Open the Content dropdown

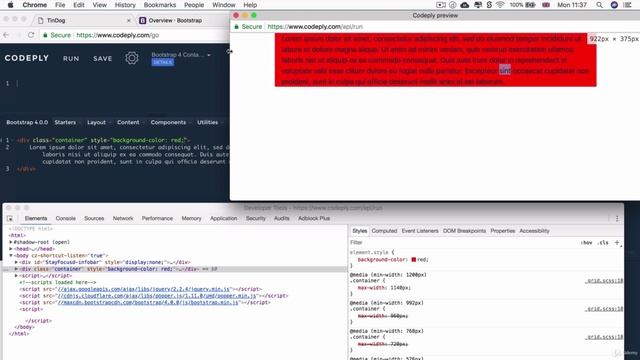click(x=130, y=122)
